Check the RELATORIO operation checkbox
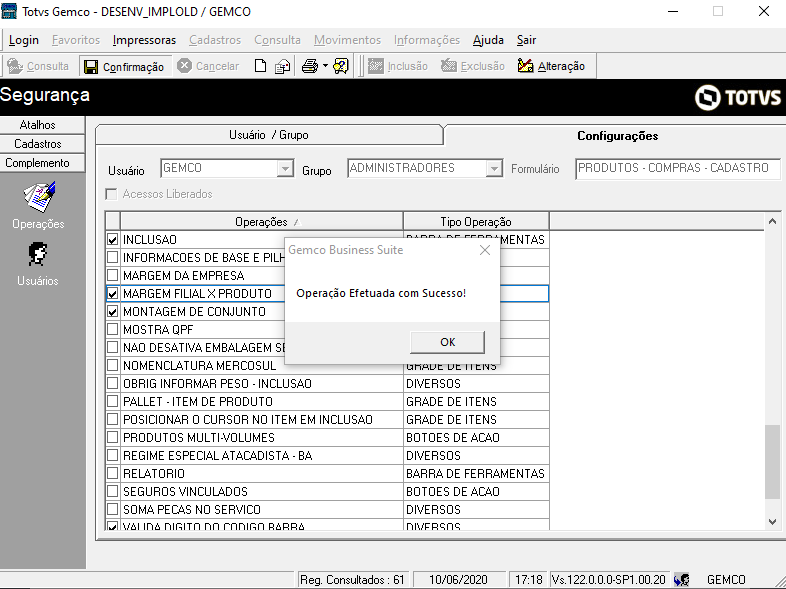The height and width of the screenshot is (589, 786). tap(113, 473)
